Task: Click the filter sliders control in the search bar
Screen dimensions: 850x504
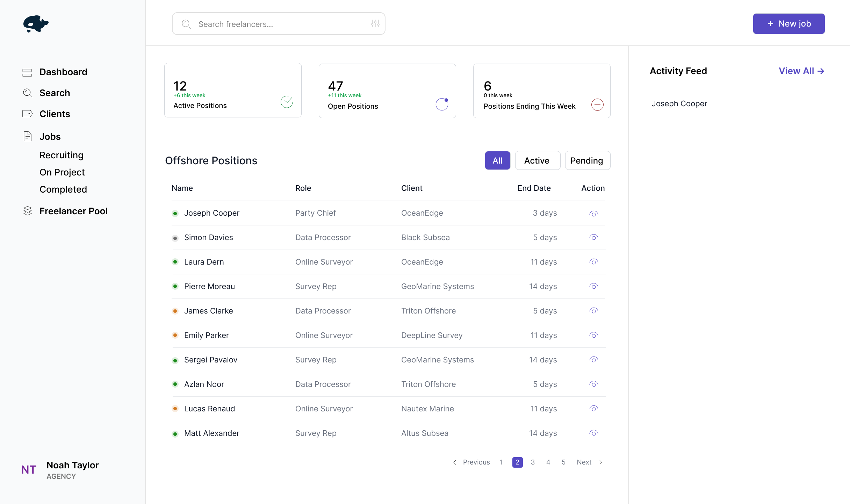Action: click(374, 24)
